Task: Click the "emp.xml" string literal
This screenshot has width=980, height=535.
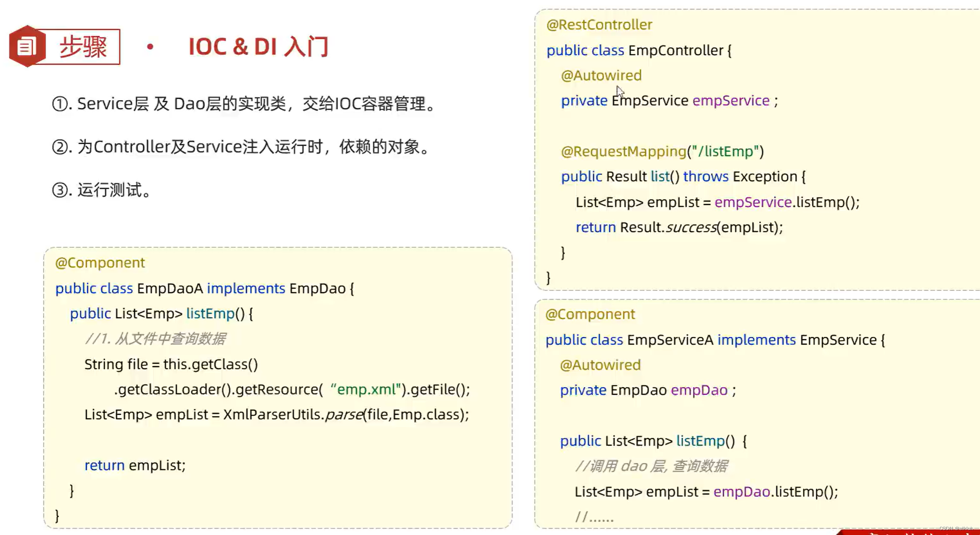Action: click(x=366, y=389)
